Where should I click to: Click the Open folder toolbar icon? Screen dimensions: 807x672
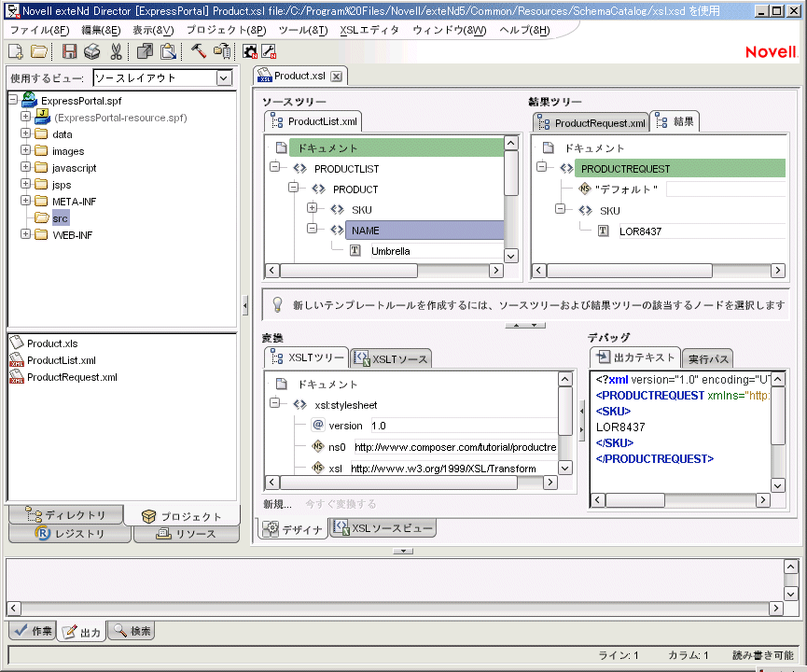tap(39, 51)
